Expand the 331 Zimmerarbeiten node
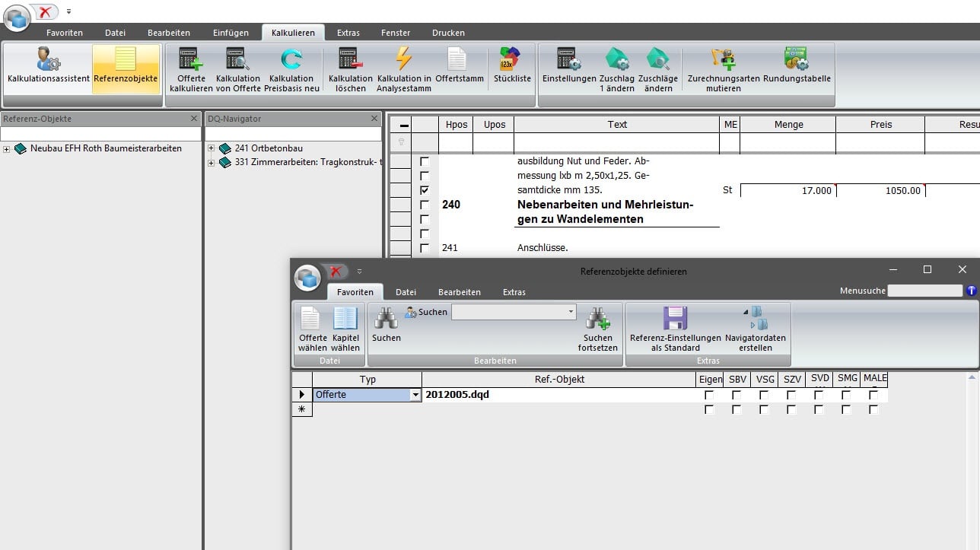980x550 pixels. 212,163
